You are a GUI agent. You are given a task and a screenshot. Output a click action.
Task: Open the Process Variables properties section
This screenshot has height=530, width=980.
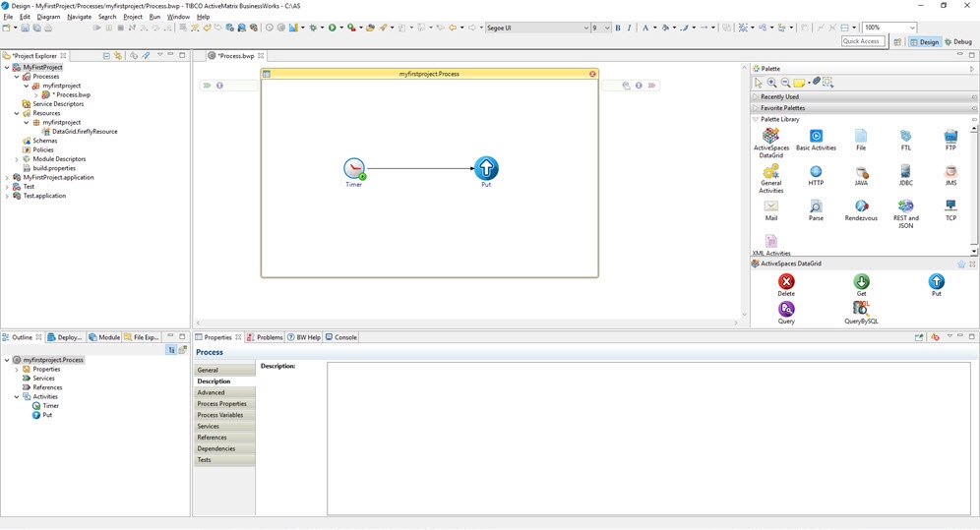(219, 415)
